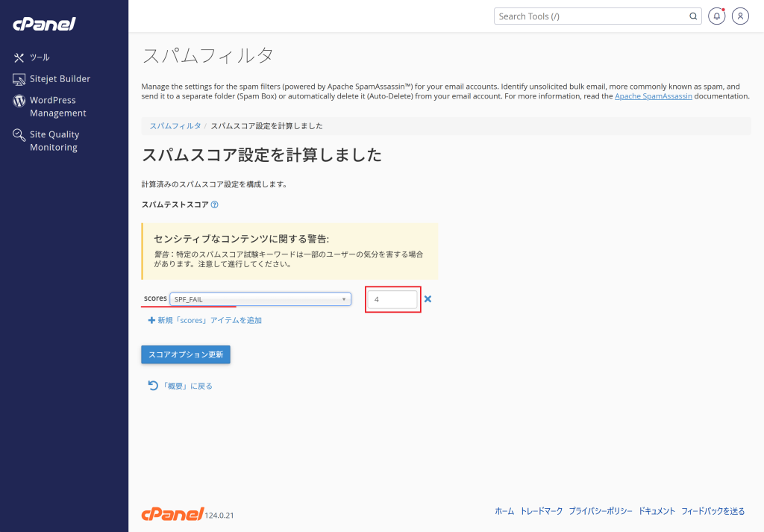Click the magnifier icon in the search bar
The height and width of the screenshot is (532, 764).
click(x=692, y=16)
